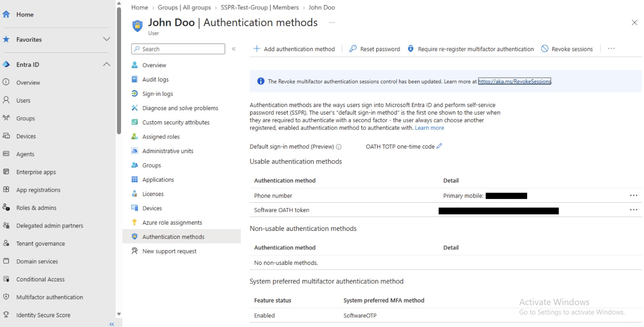Go to Groups | All groups breadcrumb
This screenshot has width=644, height=327.
click(x=184, y=7)
